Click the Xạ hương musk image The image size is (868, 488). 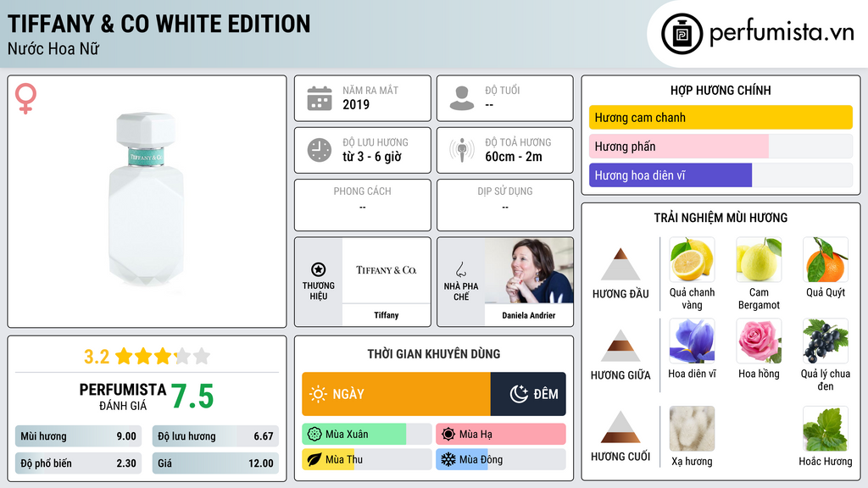click(692, 429)
